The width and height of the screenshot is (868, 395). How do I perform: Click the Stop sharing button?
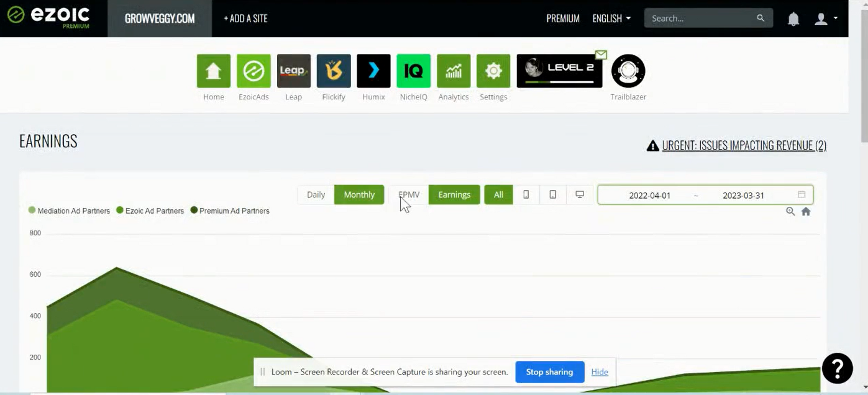pyautogui.click(x=549, y=372)
